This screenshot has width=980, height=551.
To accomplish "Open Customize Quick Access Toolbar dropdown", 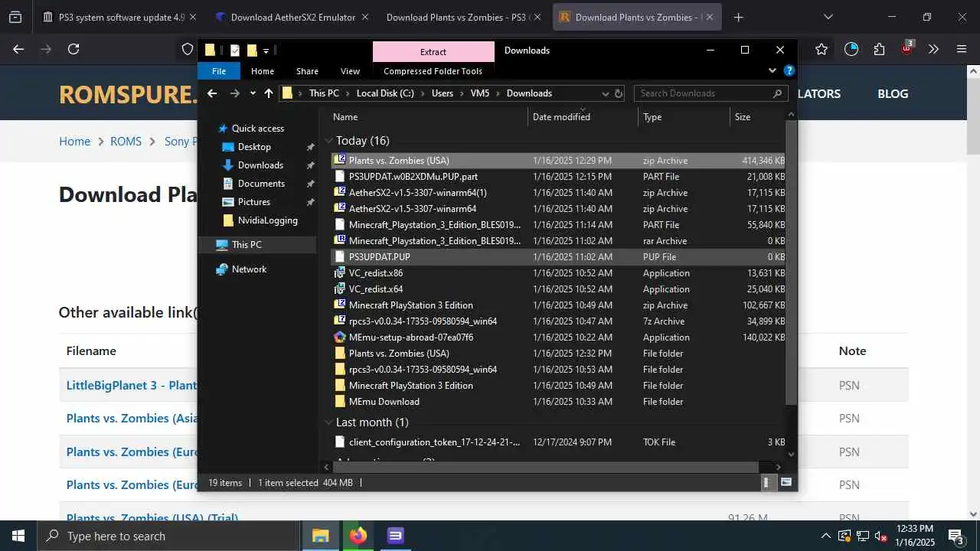I will 266,51.
